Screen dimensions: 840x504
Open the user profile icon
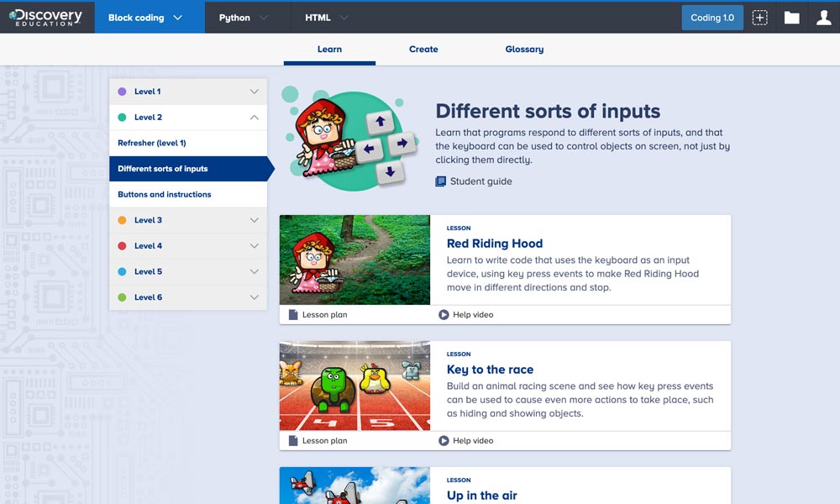click(x=823, y=18)
